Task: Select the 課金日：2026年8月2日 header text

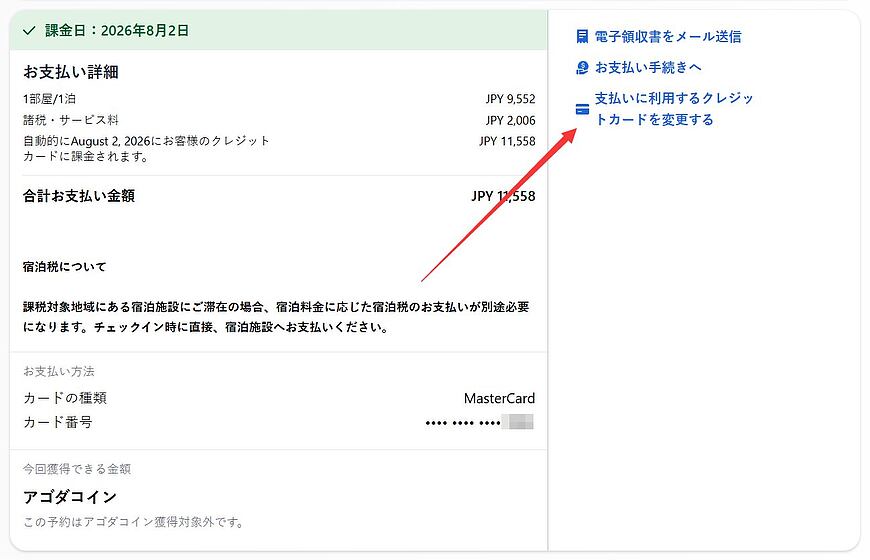Action: pyautogui.click(x=117, y=31)
